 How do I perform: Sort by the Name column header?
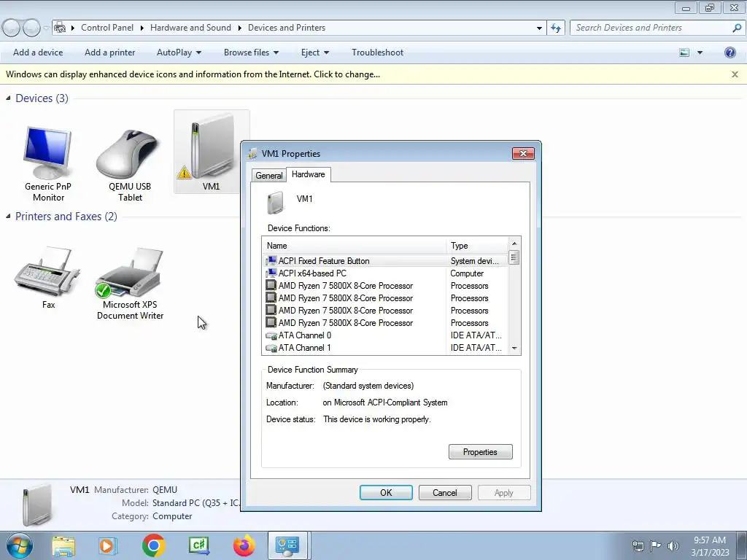pos(354,246)
